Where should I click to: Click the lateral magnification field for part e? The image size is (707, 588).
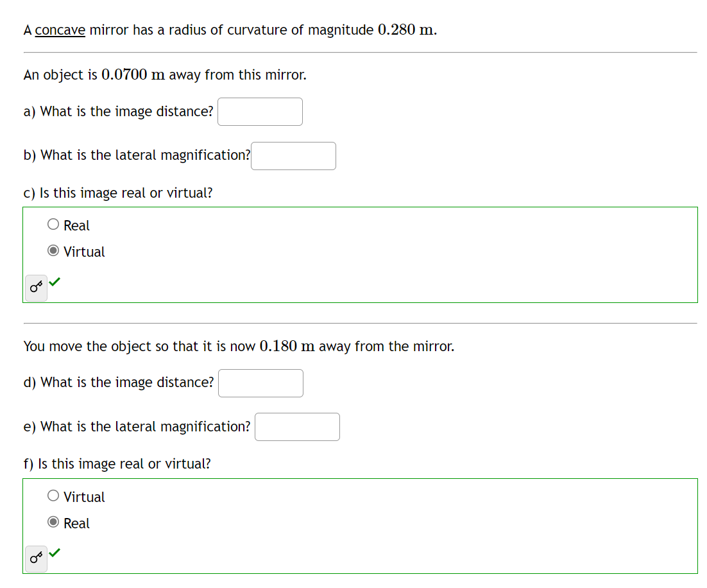click(x=297, y=426)
